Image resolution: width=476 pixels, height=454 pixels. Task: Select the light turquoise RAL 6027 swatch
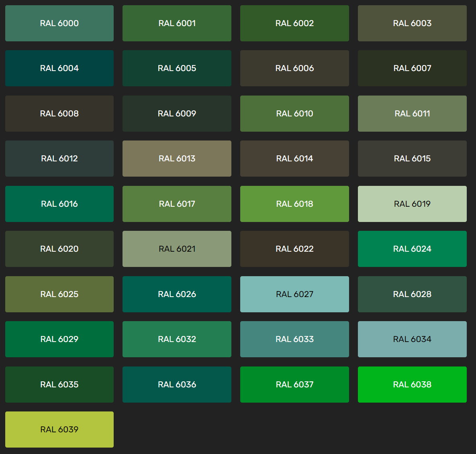294,294
